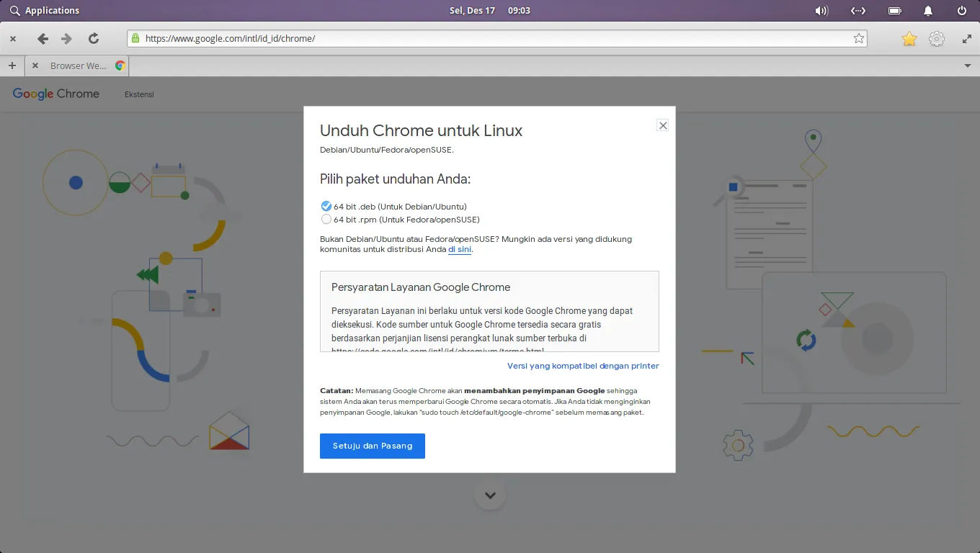
Task: Click the Setuju dan Pasang button
Action: click(373, 446)
